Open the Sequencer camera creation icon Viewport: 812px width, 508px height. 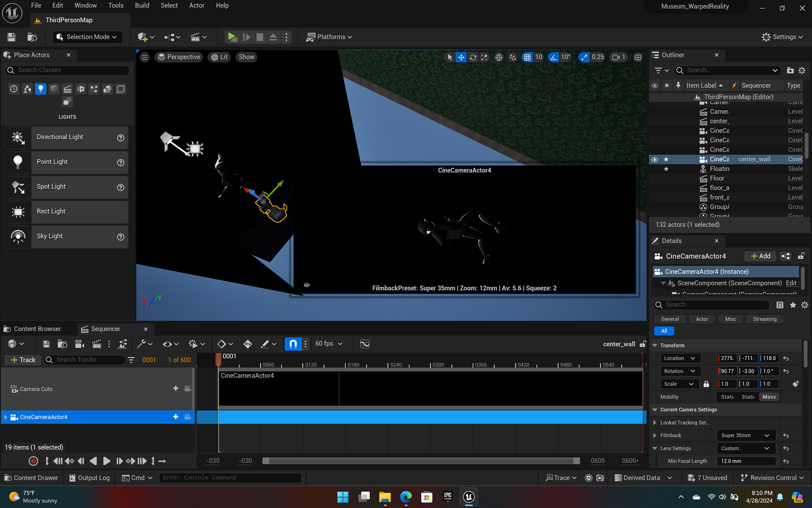point(80,344)
